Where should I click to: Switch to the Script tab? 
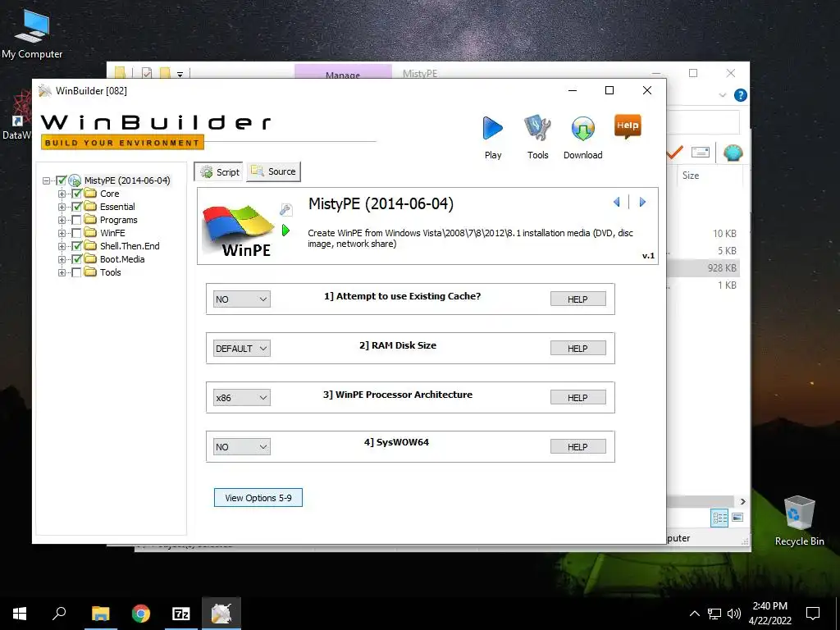[218, 172]
